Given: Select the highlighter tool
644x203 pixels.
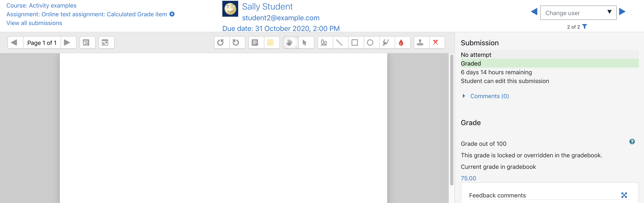Looking at the screenshot, I should point(387,43).
